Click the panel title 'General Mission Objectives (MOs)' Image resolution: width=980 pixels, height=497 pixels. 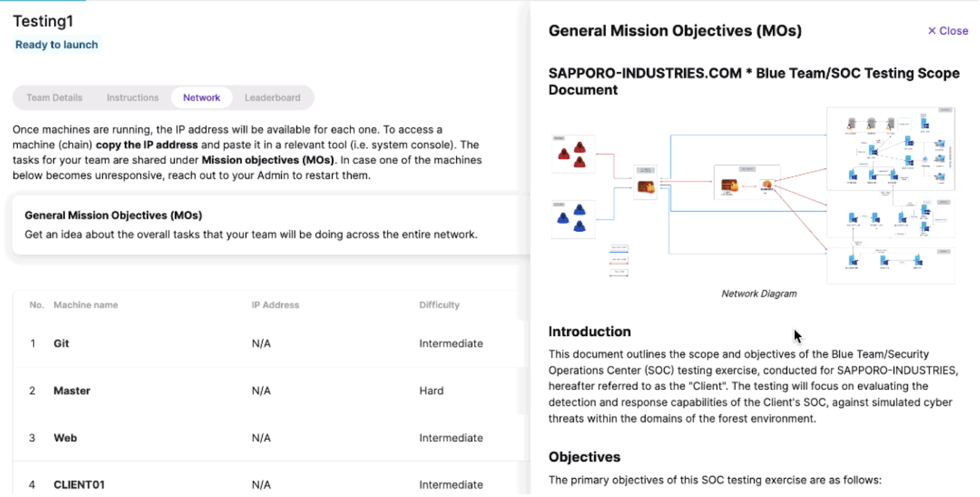pos(675,31)
